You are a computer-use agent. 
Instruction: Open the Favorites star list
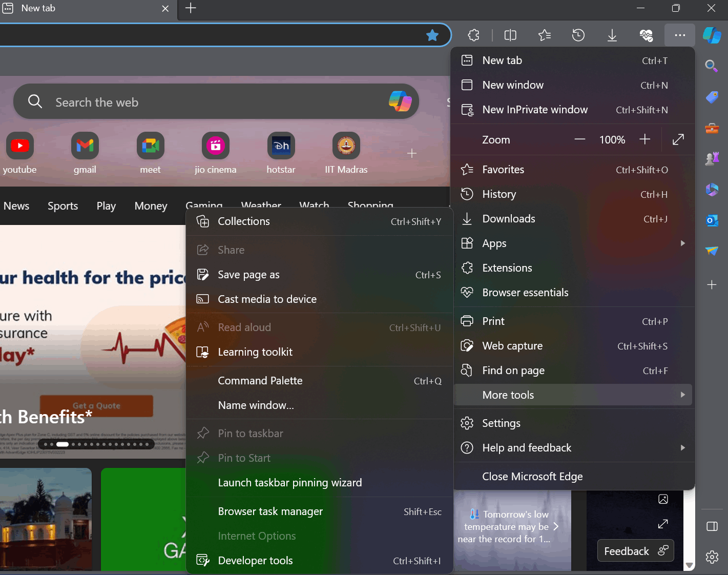[x=544, y=35]
